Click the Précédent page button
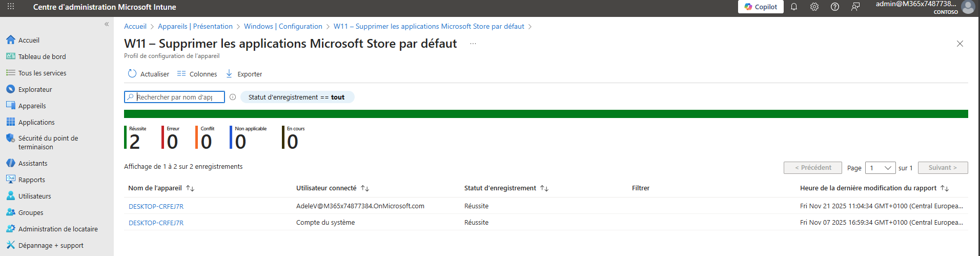The width and height of the screenshot is (980, 256). [x=812, y=168]
